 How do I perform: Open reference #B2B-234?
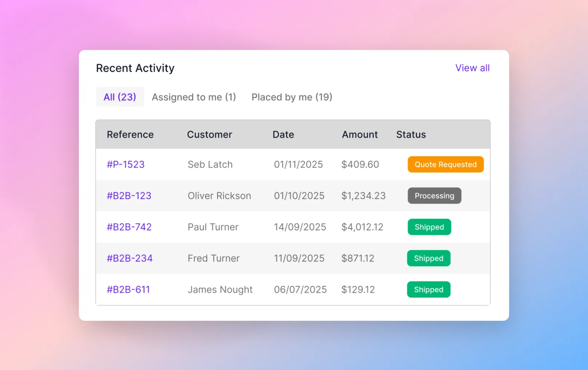130,259
